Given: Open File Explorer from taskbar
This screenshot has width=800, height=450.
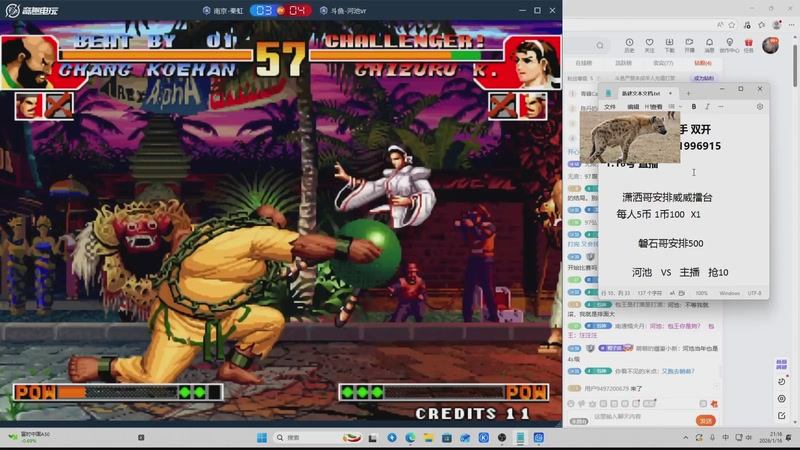Looking at the screenshot, I should pyautogui.click(x=429, y=438).
